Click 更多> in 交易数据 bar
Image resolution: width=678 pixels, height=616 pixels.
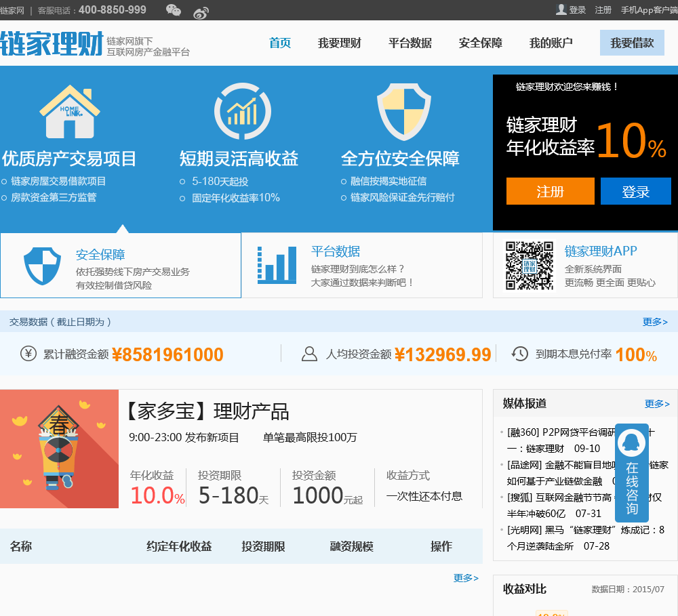tap(655, 322)
